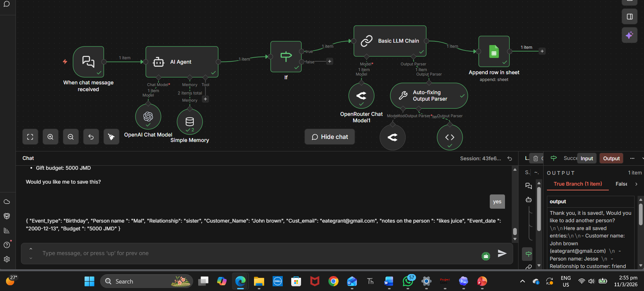The height and width of the screenshot is (291, 644).
Task: Switch to the True Branch tab
Action: [578, 184]
